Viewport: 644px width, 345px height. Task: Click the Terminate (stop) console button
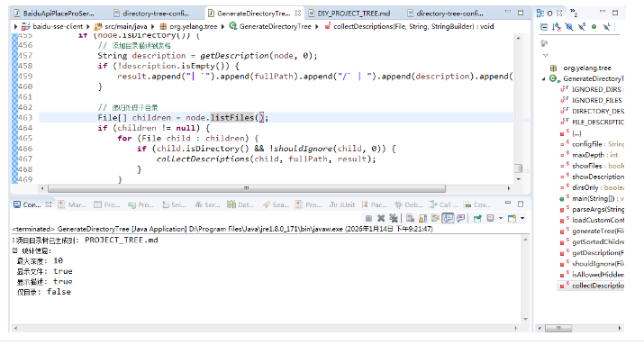click(368, 219)
